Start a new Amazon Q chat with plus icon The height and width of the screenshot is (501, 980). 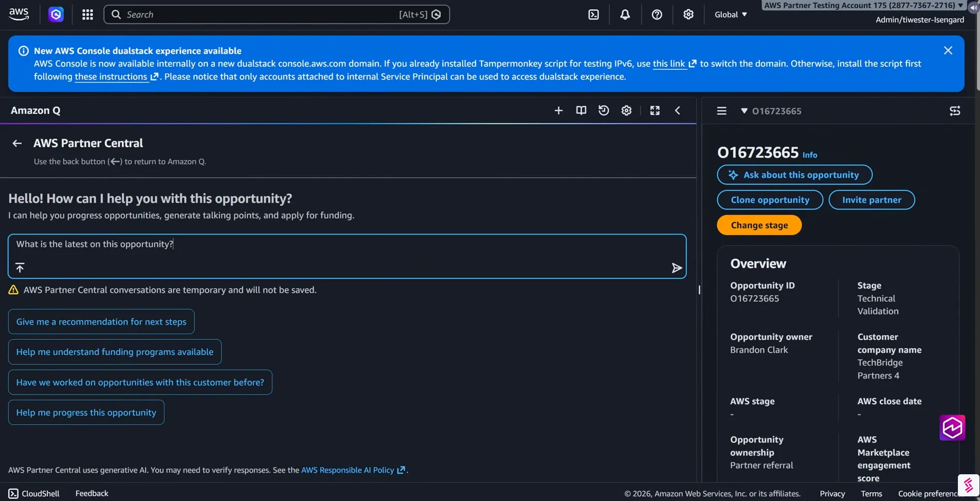click(558, 111)
